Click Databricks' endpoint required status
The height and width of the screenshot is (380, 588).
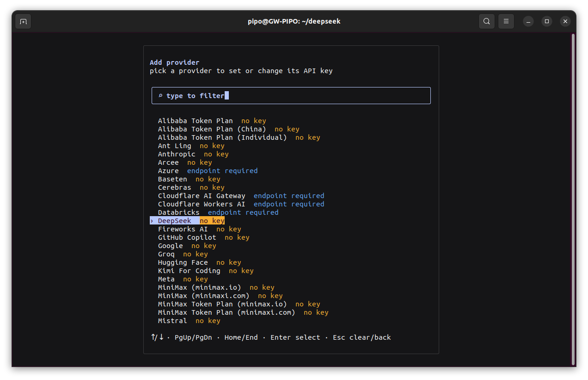[x=243, y=212]
